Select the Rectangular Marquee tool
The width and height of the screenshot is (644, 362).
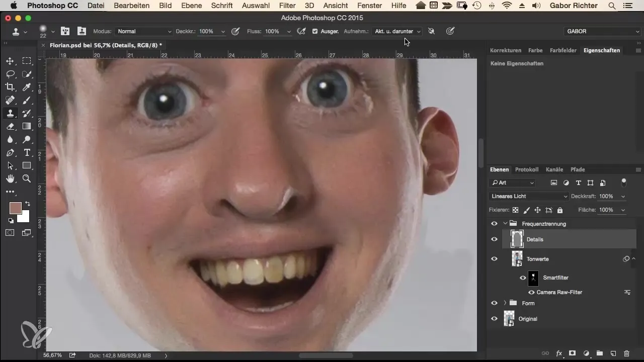(x=27, y=61)
